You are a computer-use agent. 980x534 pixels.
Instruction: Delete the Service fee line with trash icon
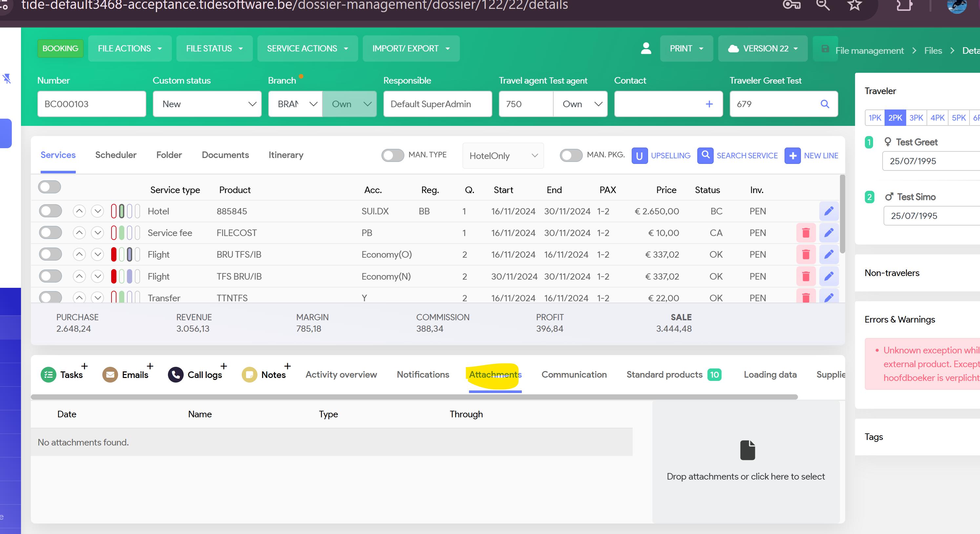[x=806, y=233]
